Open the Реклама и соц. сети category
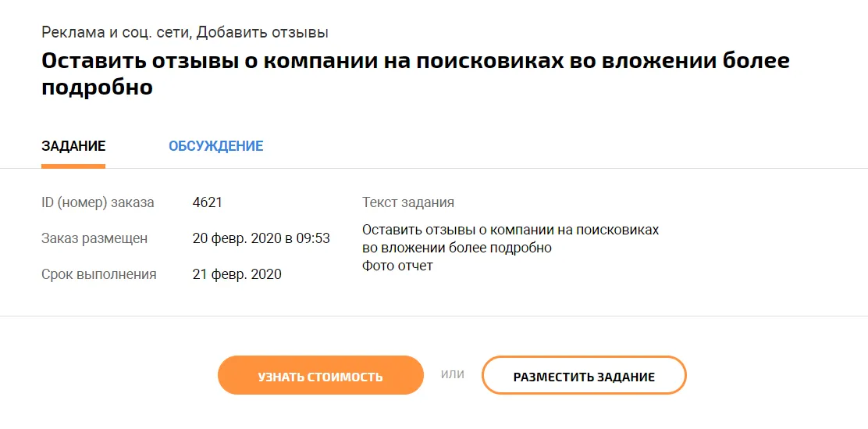Screen dimensions: 868x429 [x=116, y=32]
